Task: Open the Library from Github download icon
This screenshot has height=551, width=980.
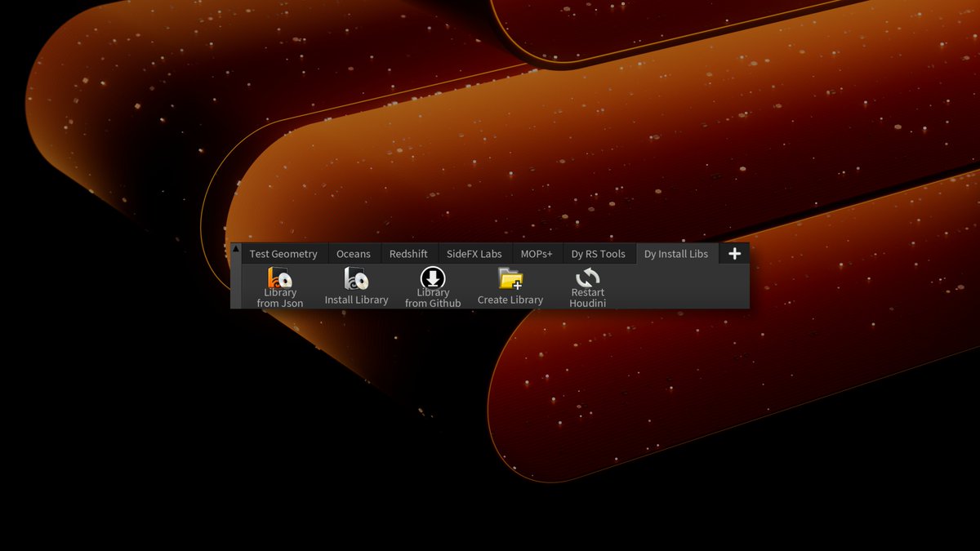Action: point(432,278)
